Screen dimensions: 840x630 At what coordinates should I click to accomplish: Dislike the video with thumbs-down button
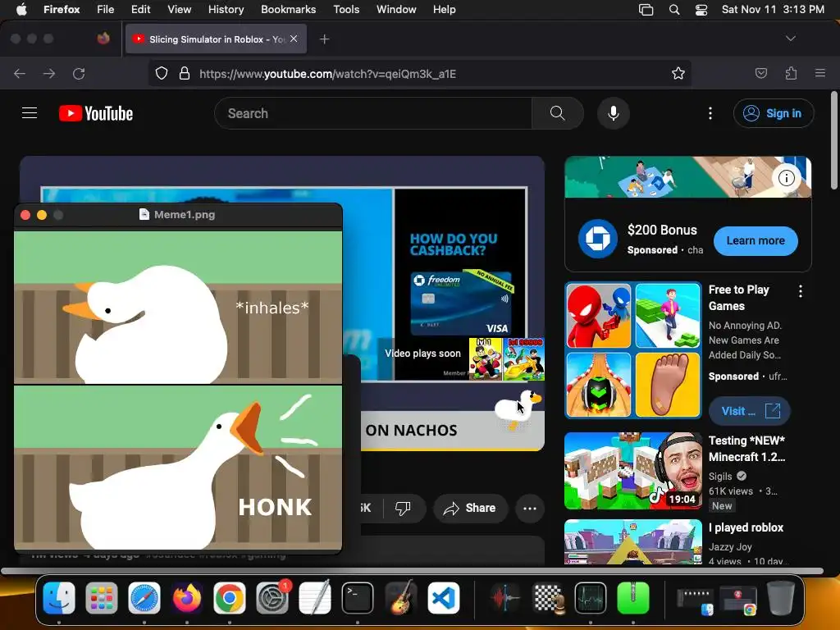point(403,508)
